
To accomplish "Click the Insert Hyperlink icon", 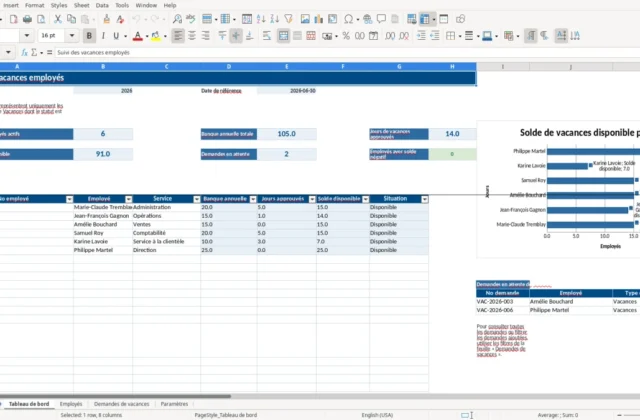I will 367,19.
